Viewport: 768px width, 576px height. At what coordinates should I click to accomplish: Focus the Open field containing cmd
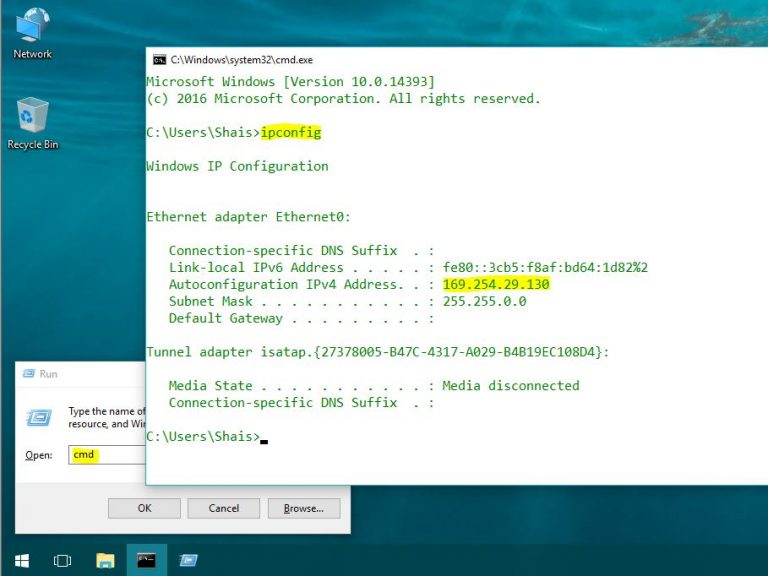pos(107,455)
